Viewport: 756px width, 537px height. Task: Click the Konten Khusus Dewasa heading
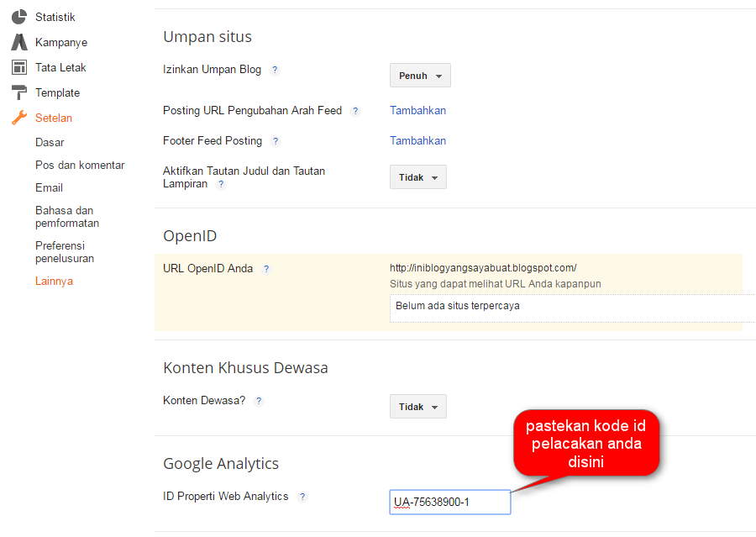(x=245, y=367)
